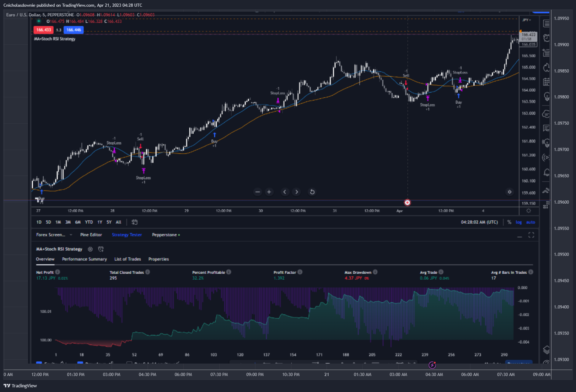The height and width of the screenshot is (392, 576).
Task: Show info for Percent Profitable
Action: (229, 272)
